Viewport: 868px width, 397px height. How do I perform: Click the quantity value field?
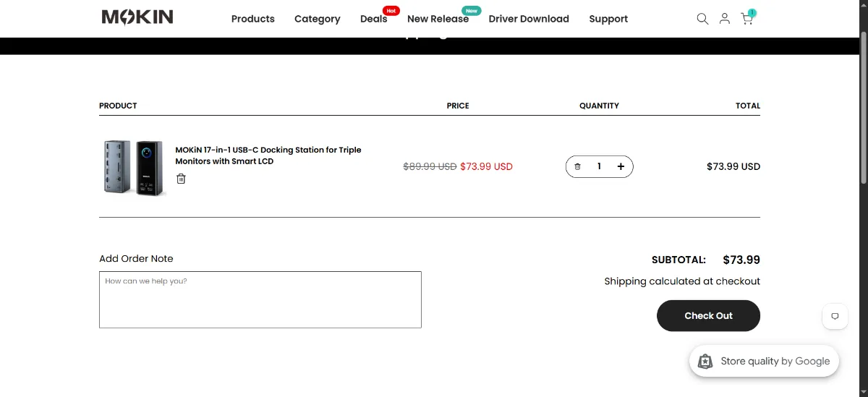(x=599, y=166)
